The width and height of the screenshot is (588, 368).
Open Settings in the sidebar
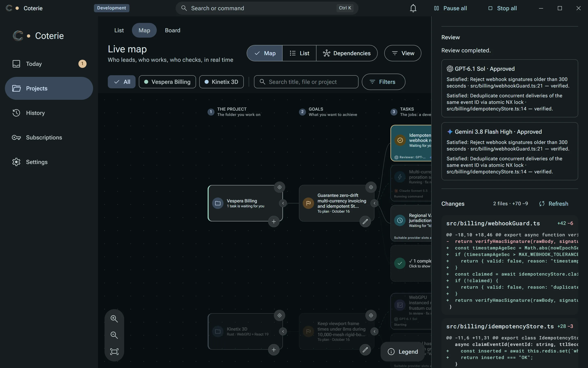tap(49, 162)
